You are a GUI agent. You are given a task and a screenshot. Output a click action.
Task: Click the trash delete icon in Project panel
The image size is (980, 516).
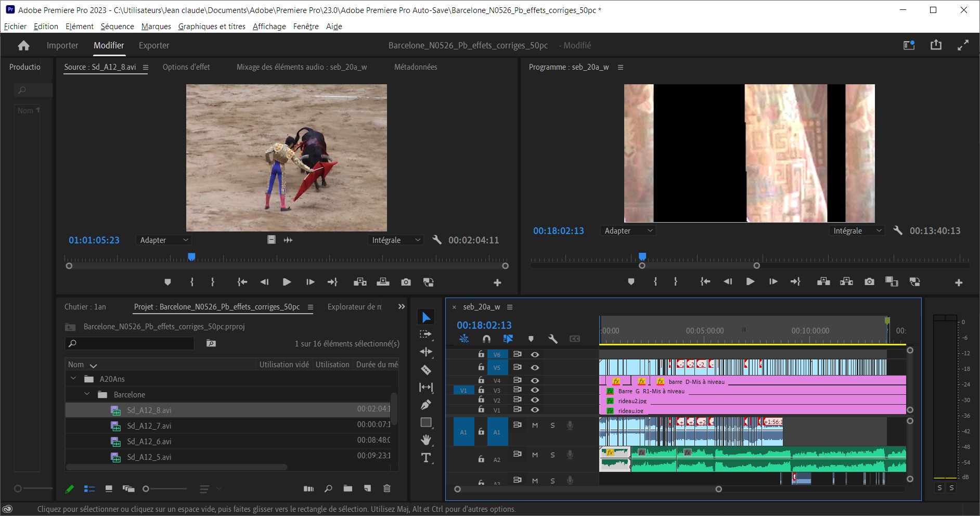[386, 488]
